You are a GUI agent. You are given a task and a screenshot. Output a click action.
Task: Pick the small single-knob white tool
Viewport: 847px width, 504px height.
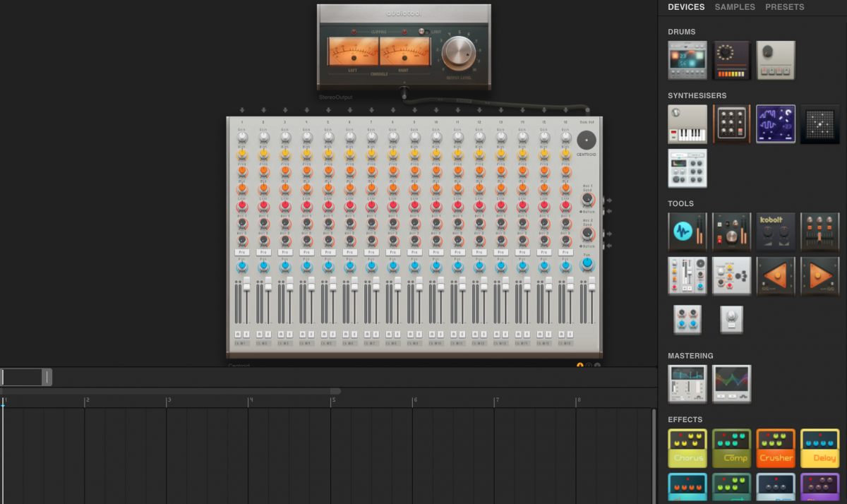pos(731,319)
